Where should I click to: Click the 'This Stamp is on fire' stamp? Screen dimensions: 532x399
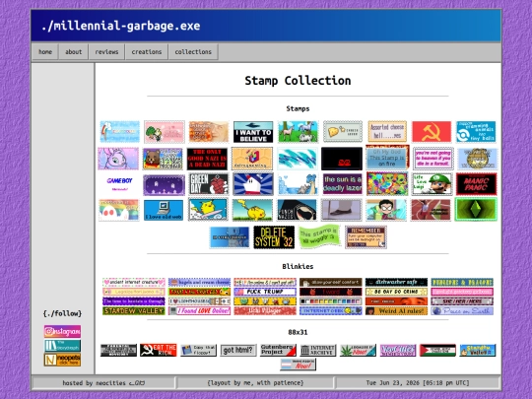[387, 158]
